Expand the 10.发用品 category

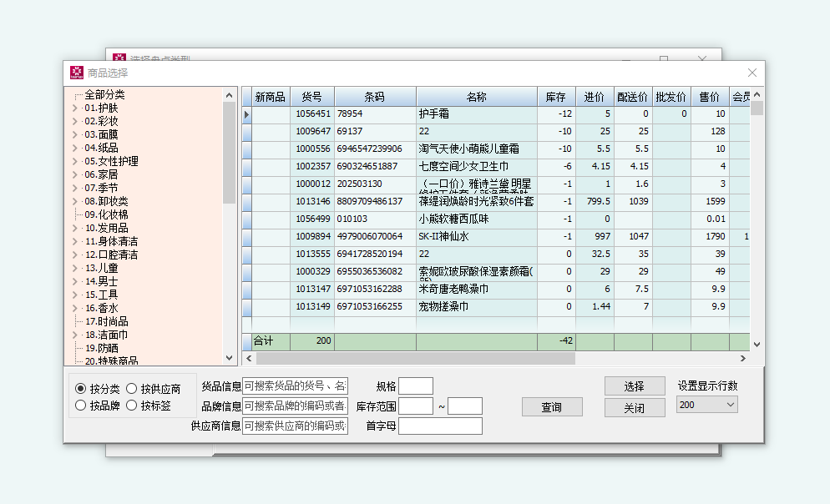[x=74, y=228]
